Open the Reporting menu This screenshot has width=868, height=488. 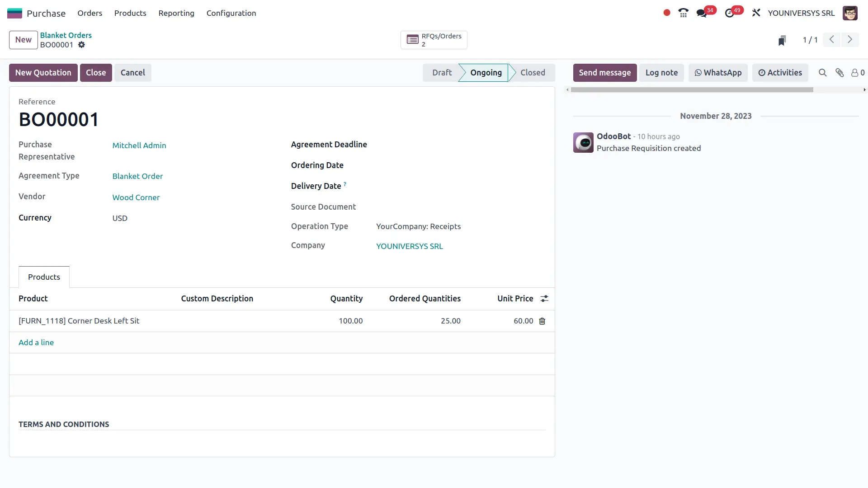click(x=176, y=13)
